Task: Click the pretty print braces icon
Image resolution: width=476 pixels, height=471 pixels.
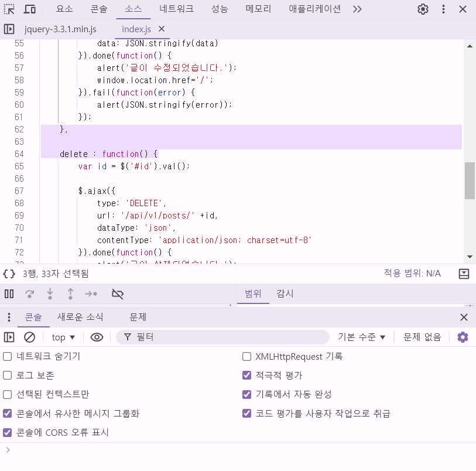Action: pyautogui.click(x=9, y=274)
